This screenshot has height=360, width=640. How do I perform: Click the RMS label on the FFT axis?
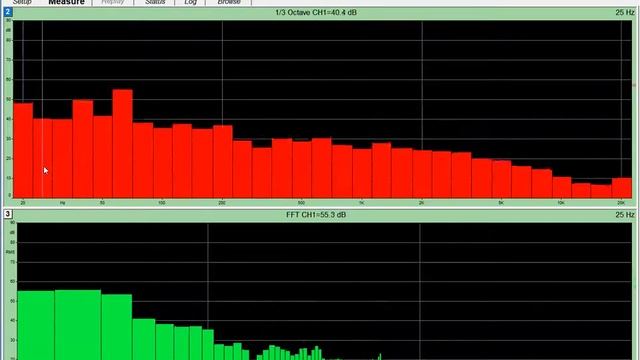tap(10, 252)
